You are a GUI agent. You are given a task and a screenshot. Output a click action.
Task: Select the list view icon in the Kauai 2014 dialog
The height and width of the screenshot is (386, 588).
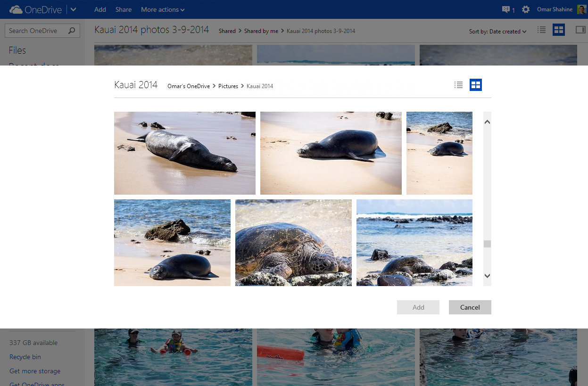click(x=458, y=85)
